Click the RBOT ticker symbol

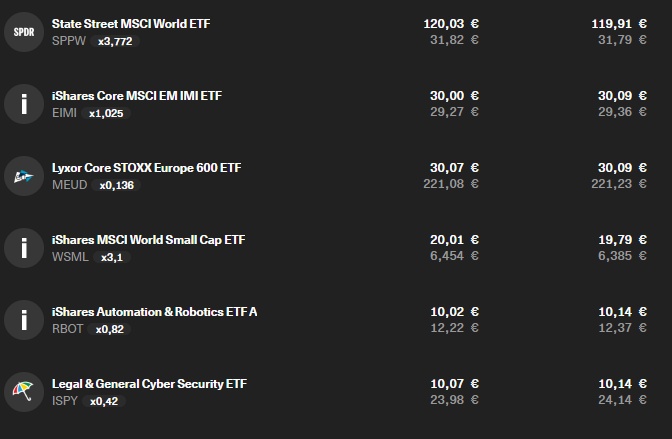67,329
